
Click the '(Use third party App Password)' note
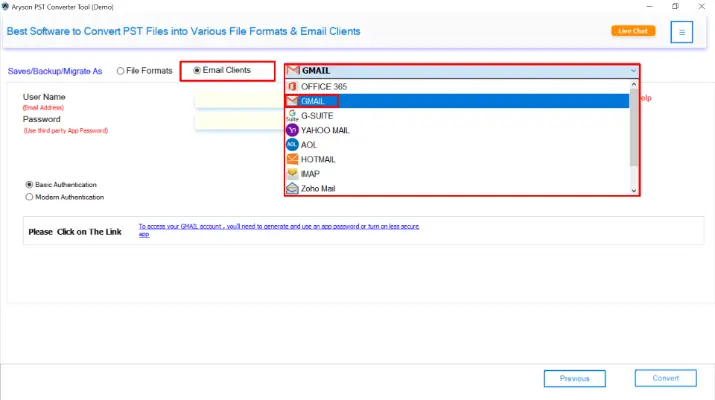[66, 130]
